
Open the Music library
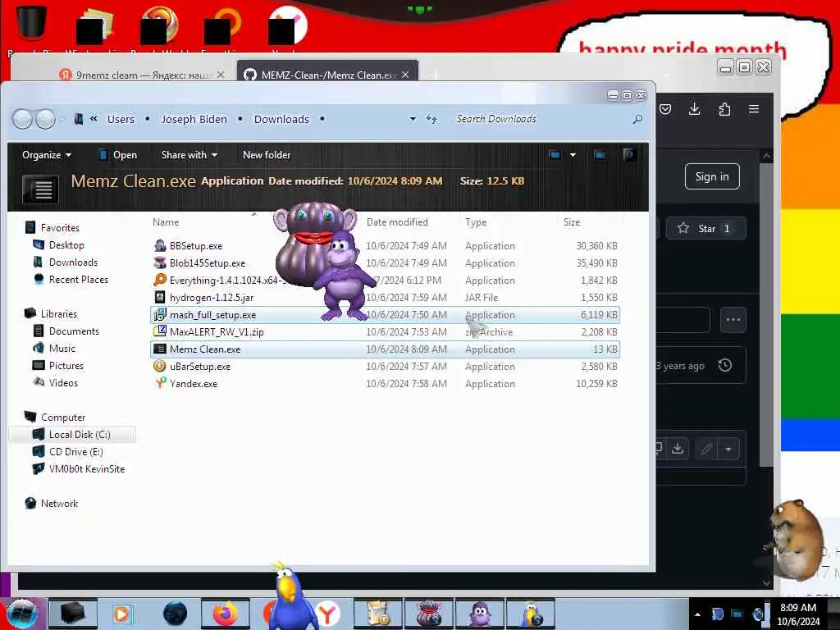(x=62, y=348)
